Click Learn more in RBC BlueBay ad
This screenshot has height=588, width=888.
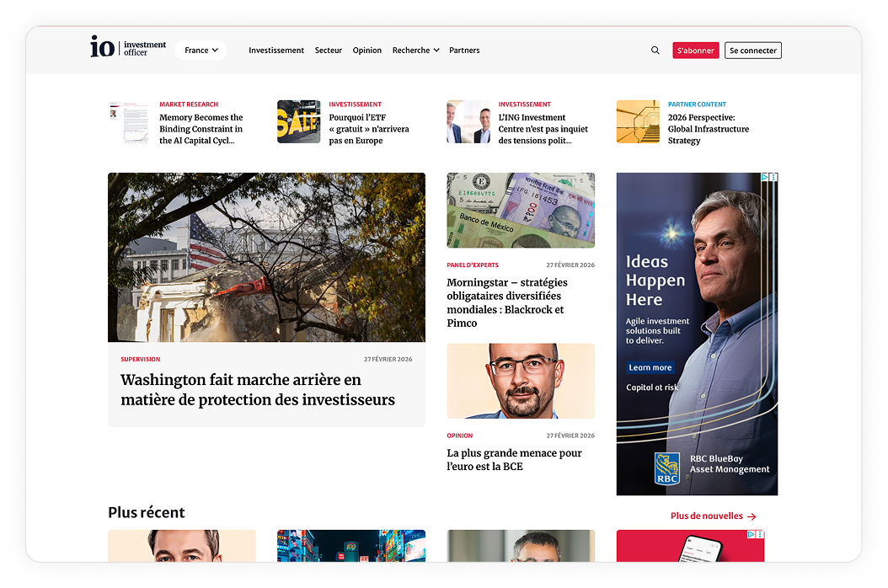tap(650, 367)
